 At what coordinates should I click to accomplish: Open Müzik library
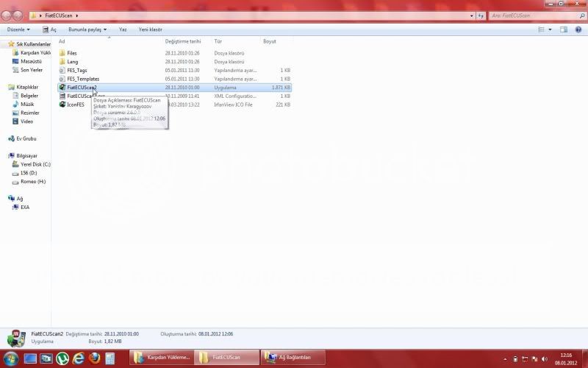coord(24,104)
